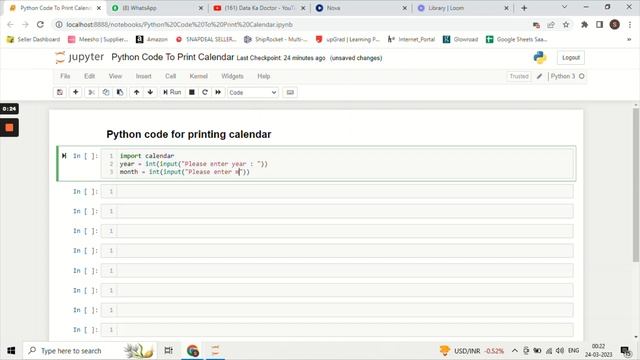This screenshot has height=360, width=640.
Task: Click the pencil edit mode icon
Action: click(x=540, y=76)
